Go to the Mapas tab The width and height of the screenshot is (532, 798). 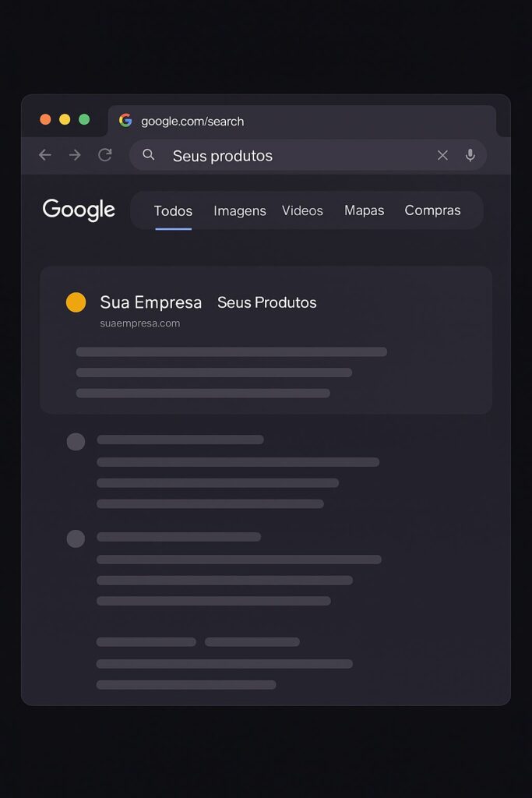364,210
